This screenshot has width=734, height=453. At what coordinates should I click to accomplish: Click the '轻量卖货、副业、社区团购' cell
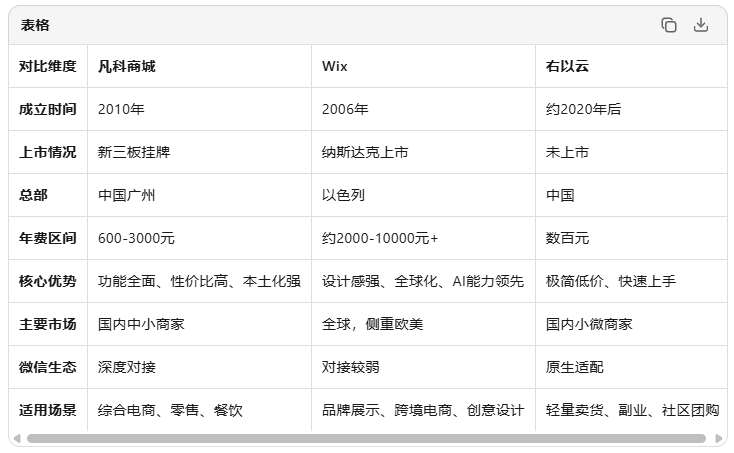(631, 410)
